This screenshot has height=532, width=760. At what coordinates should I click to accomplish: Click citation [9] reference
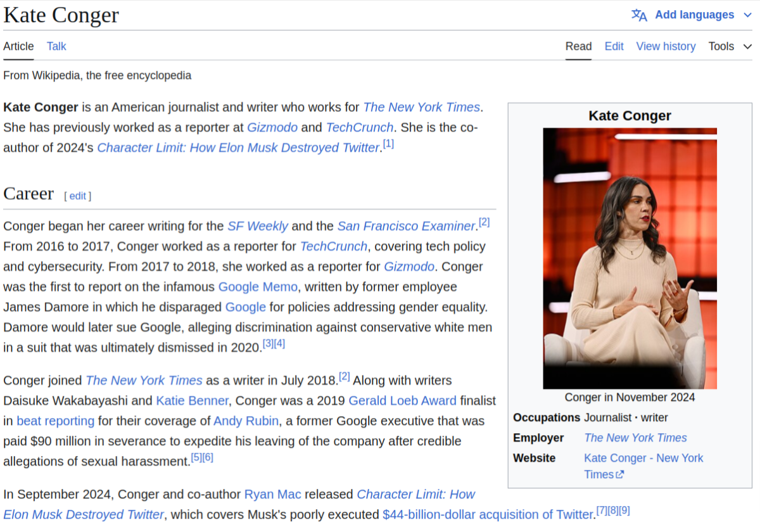(x=624, y=511)
